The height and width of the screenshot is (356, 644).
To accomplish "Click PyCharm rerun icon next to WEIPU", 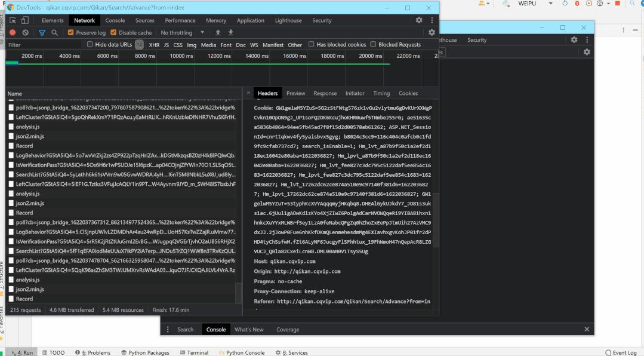I will (x=565, y=4).
